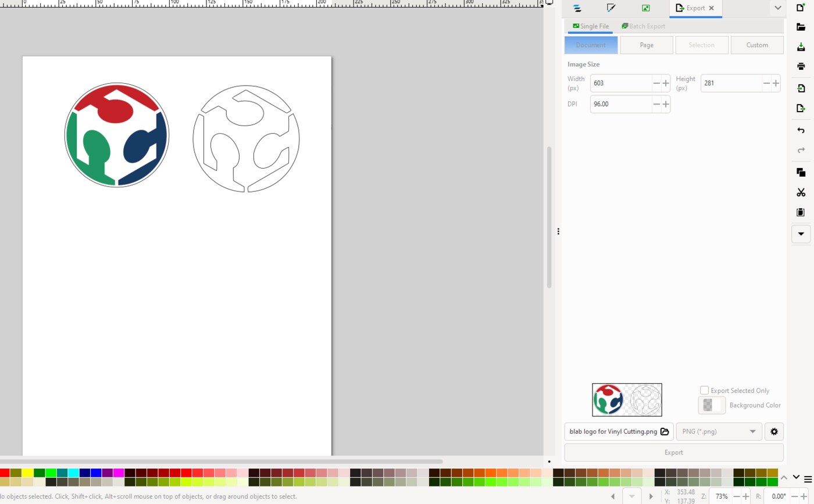Select the outlined logo on canvas
This screenshot has width=814, height=504.
point(246,139)
